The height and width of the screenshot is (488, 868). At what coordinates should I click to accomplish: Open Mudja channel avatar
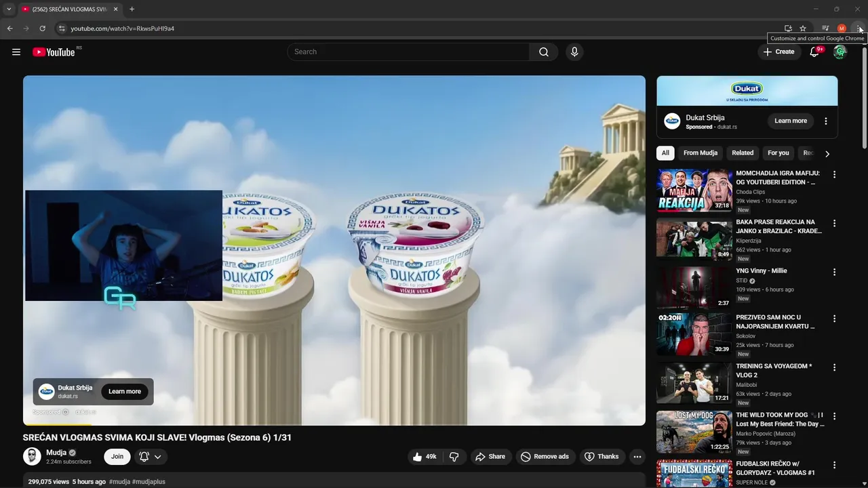[x=32, y=457]
